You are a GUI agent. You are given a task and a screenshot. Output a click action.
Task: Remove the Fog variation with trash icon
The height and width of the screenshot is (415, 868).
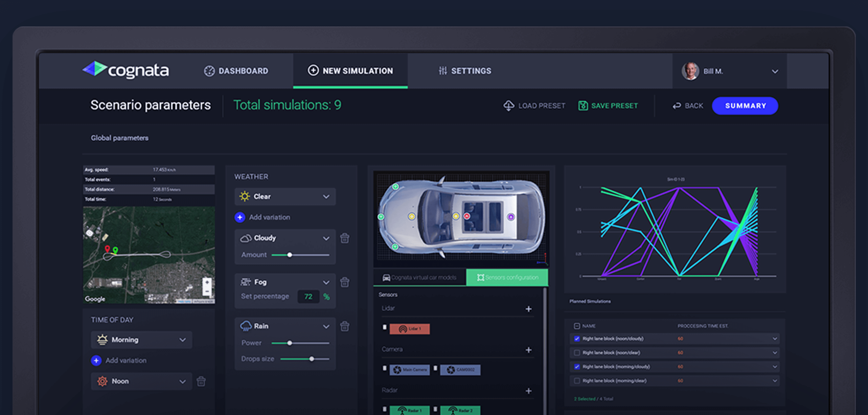coord(344,282)
